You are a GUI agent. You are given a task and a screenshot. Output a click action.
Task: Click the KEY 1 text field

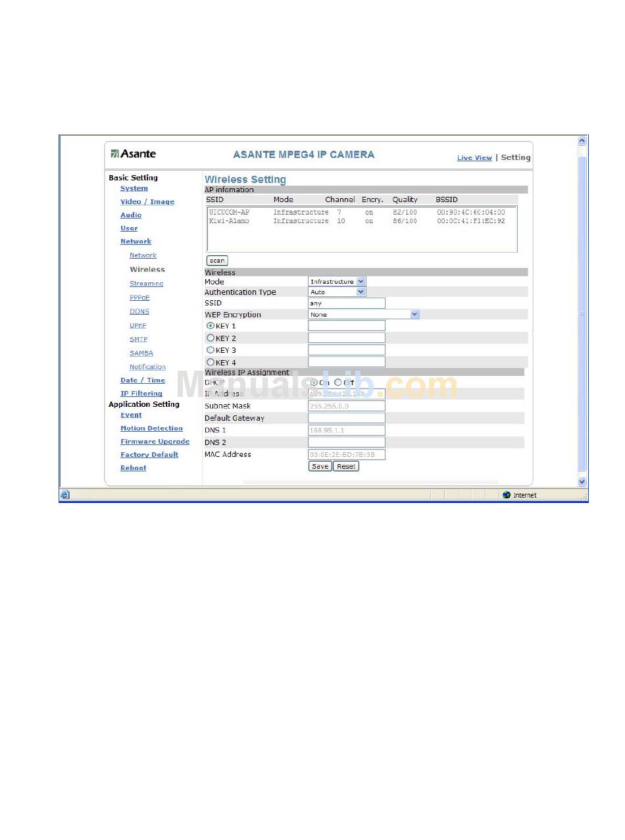[x=347, y=326]
